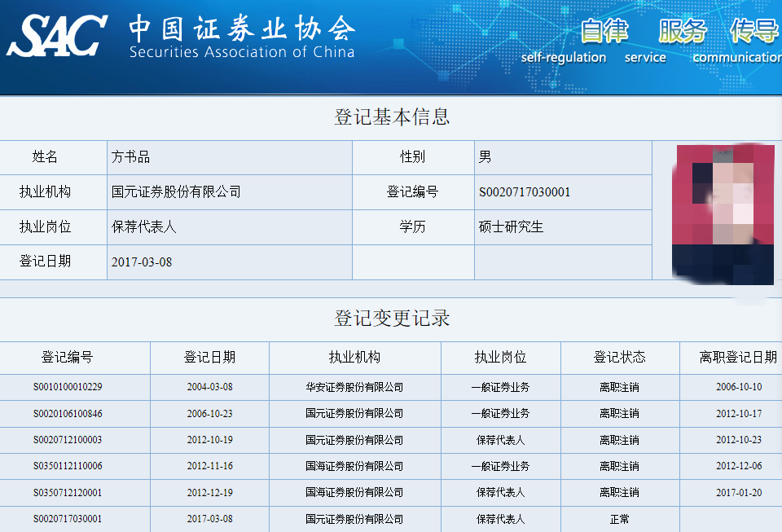Click record date 2004-03-08

tap(210, 387)
